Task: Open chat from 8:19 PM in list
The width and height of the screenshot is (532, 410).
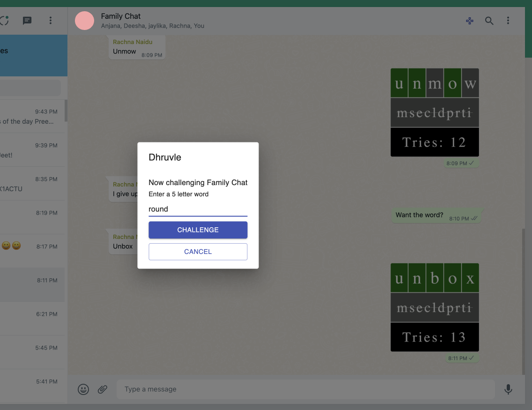Action: [32, 217]
